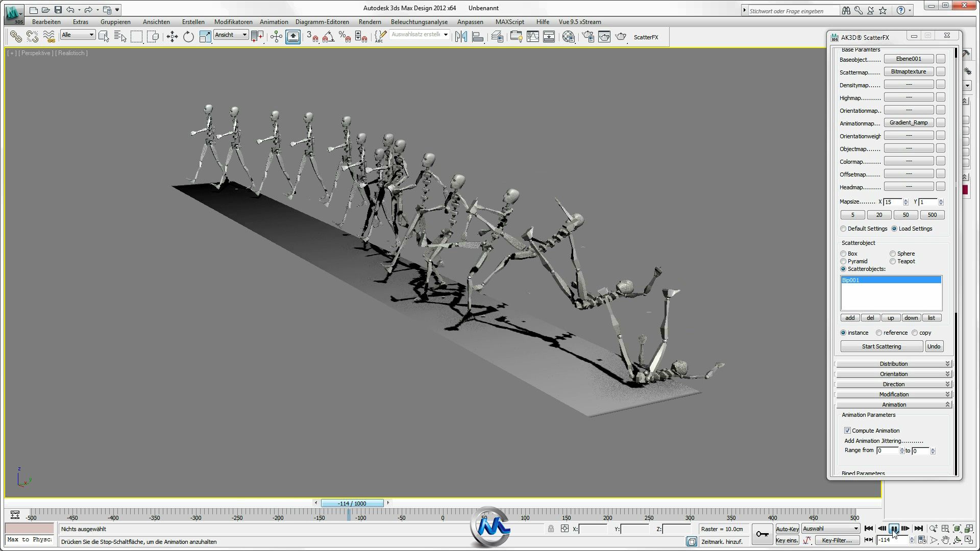Expand the Distribution section
Viewport: 980px width, 551px height.
893,363
